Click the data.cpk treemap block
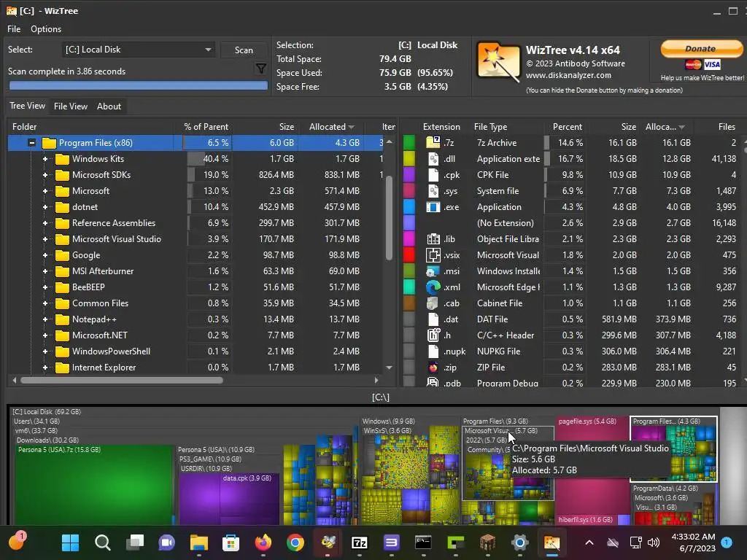 coord(249,499)
